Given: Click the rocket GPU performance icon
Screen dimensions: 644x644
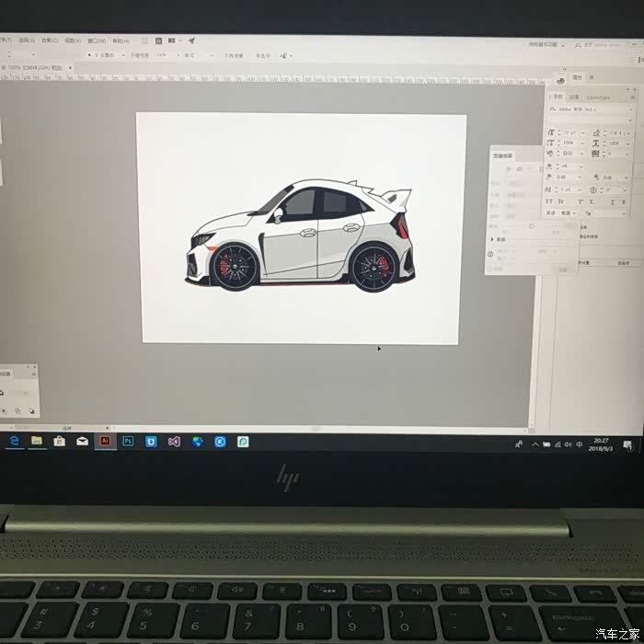Looking at the screenshot, I should tap(191, 40).
